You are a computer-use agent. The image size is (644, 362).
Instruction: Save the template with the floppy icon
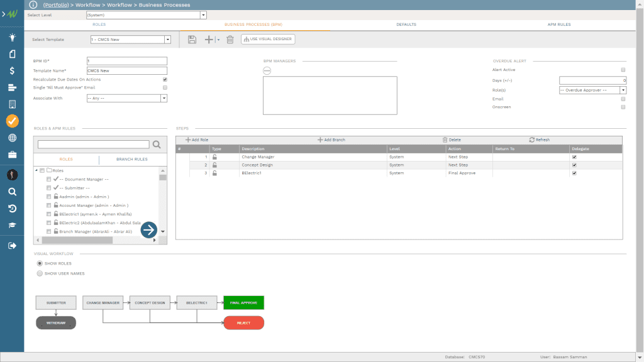192,40
